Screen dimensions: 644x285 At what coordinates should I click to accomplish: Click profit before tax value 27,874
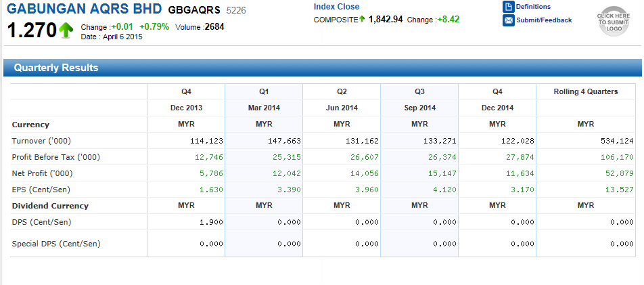520,157
